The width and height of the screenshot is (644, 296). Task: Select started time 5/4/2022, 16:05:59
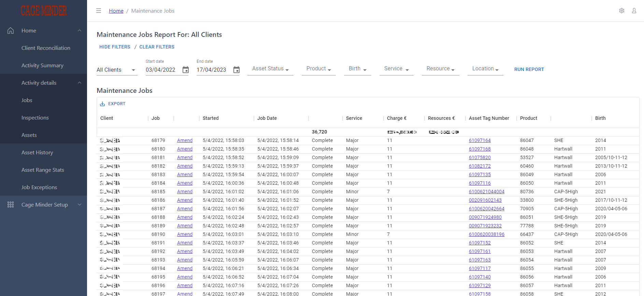tap(224, 260)
